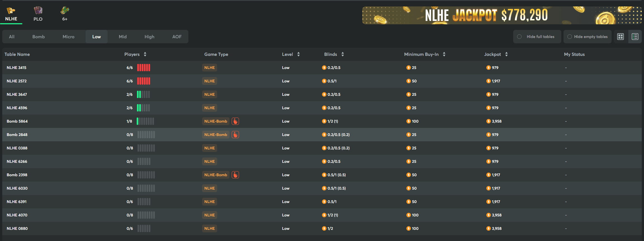
Task: Select the High stakes tab
Action: 149,37
